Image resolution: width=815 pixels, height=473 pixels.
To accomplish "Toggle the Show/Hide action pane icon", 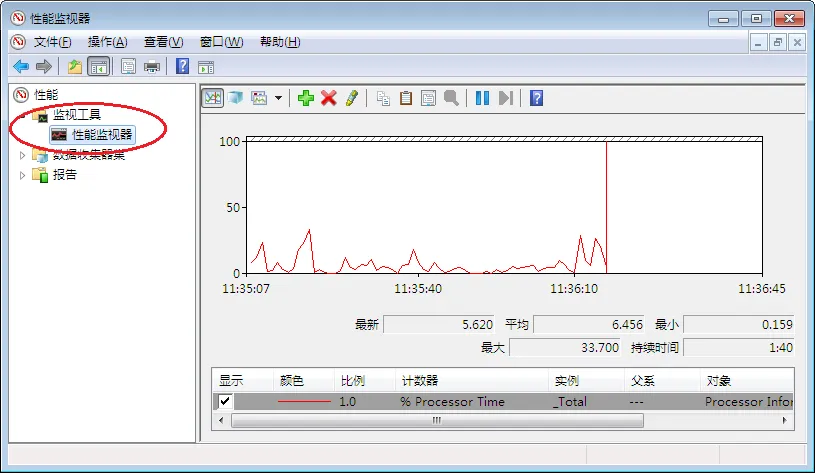I will (206, 67).
